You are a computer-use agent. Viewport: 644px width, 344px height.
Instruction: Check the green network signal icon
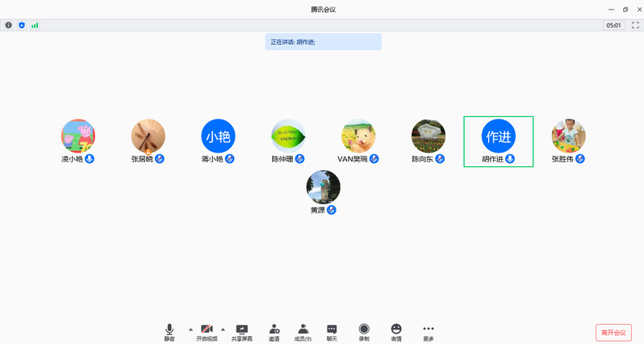(35, 25)
